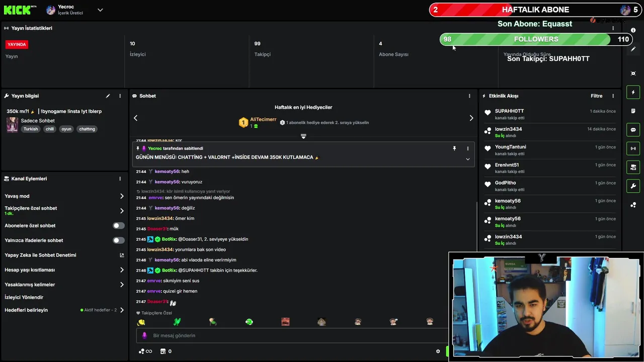
Task: Open Kanal Eylemleri three-dot menu
Action: pyautogui.click(x=120, y=179)
